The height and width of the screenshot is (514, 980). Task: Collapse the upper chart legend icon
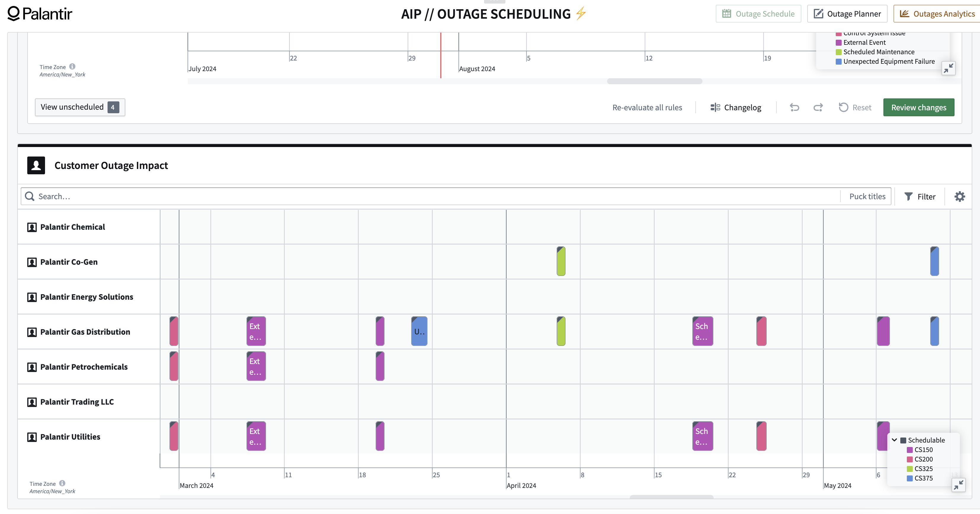click(x=948, y=68)
